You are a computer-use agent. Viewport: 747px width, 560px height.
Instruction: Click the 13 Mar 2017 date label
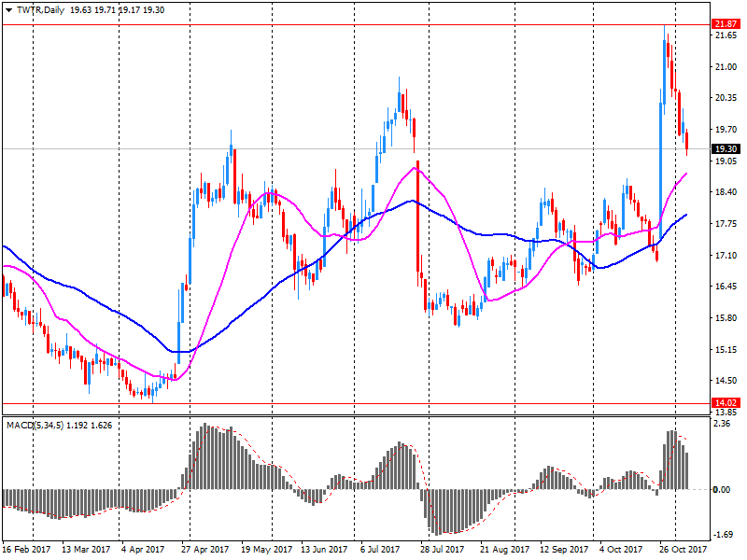click(x=86, y=550)
